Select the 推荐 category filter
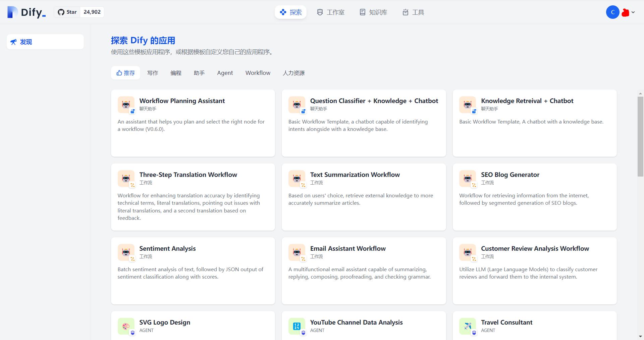The width and height of the screenshot is (644, 340). coord(125,73)
